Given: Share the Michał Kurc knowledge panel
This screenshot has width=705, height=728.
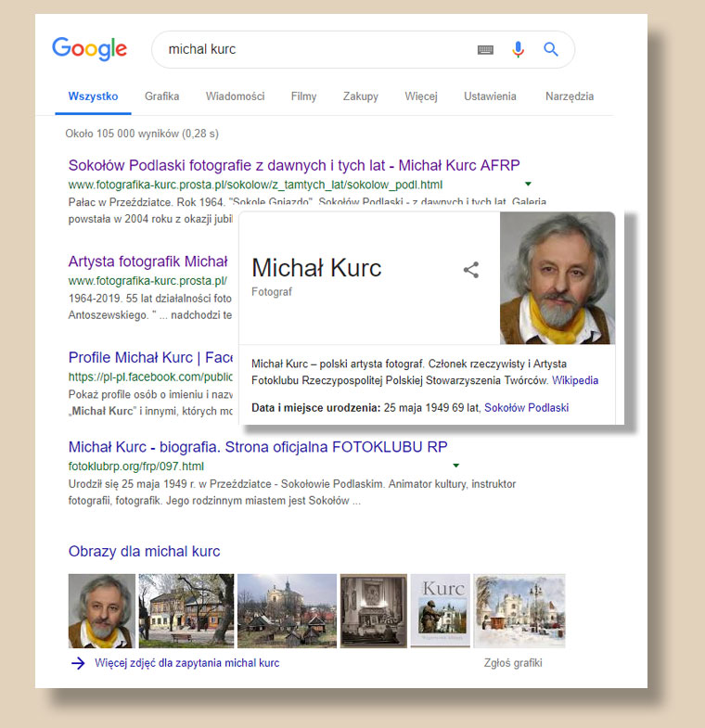Looking at the screenshot, I should (x=471, y=270).
